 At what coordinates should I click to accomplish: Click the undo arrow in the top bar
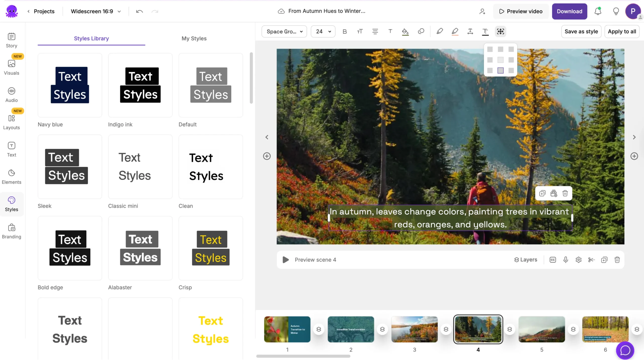139,11
